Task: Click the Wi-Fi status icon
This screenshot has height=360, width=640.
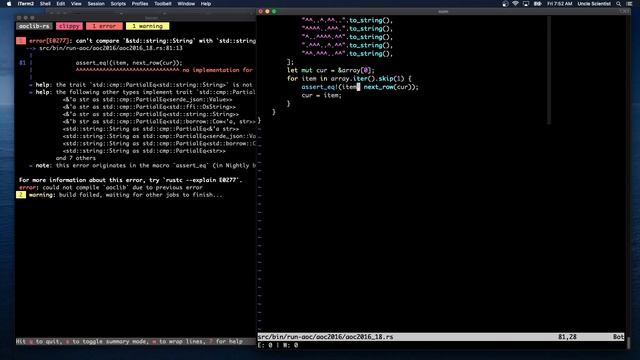Action: [516, 4]
